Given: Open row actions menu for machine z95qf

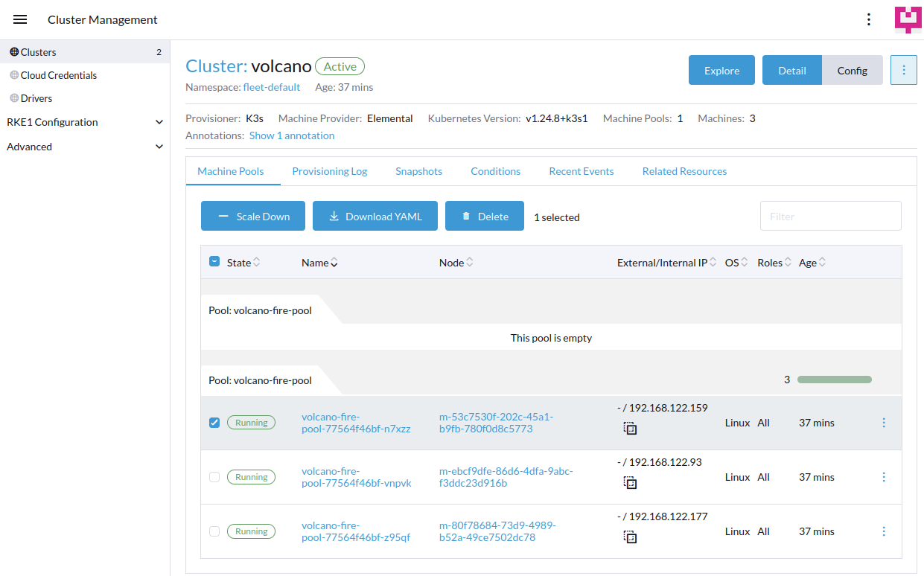Looking at the screenshot, I should click(884, 531).
